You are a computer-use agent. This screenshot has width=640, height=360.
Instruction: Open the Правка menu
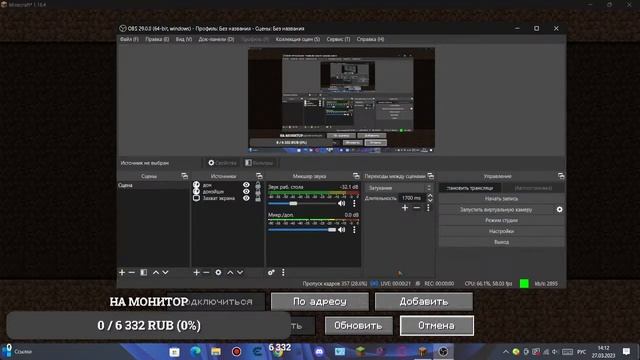coord(157,39)
